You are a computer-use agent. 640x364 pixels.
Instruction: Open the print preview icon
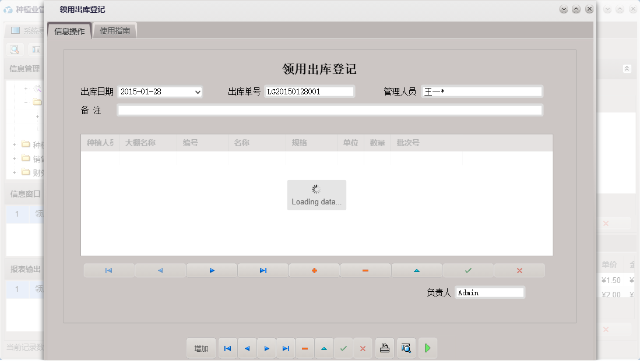click(x=406, y=348)
